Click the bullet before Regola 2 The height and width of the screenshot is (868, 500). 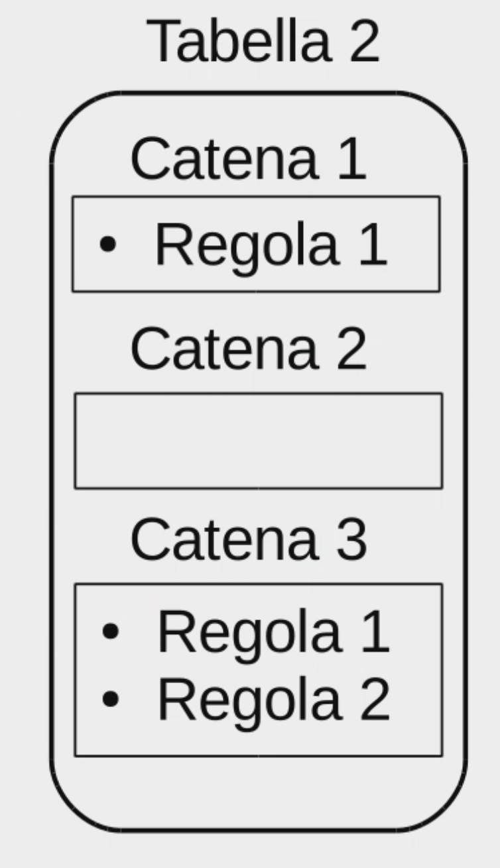coord(110,698)
